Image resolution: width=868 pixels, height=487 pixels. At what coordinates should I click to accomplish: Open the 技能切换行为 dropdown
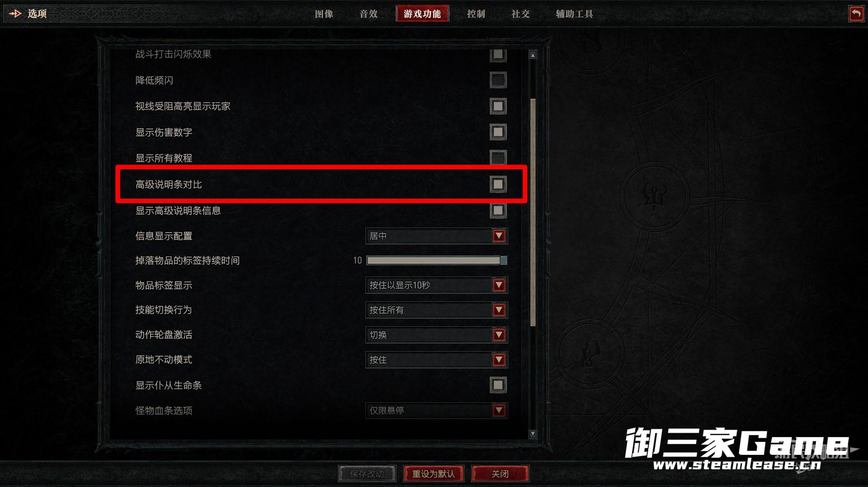[437, 310]
